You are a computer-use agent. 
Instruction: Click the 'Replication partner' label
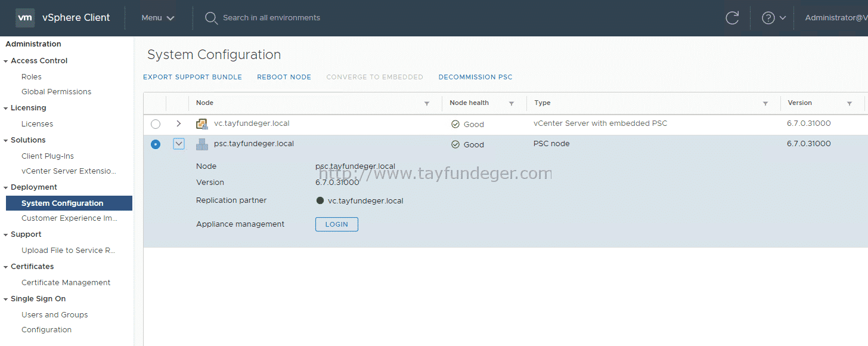(231, 200)
